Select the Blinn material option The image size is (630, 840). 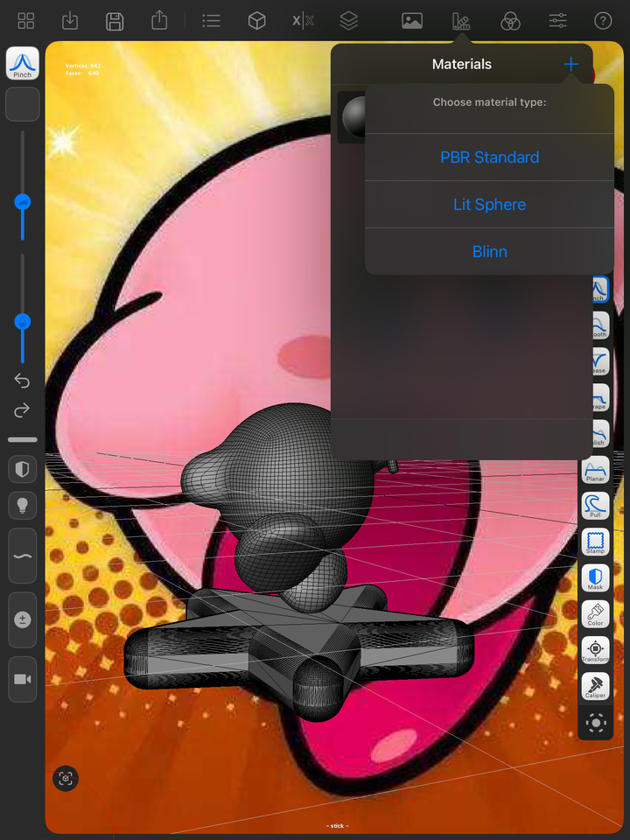point(490,251)
